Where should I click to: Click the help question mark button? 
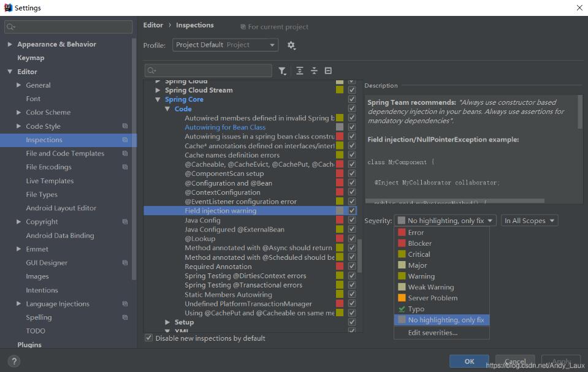pos(15,361)
